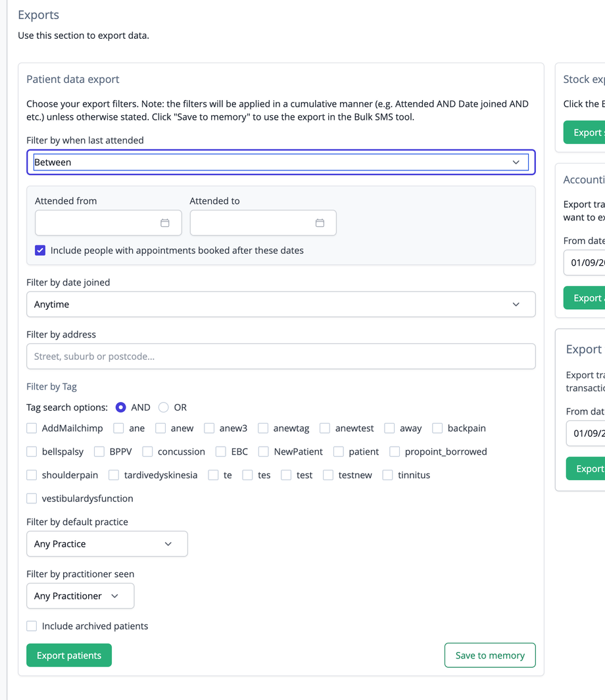The height and width of the screenshot is (700, 605).
Task: Select the OR tag search option
Action: pos(163,407)
